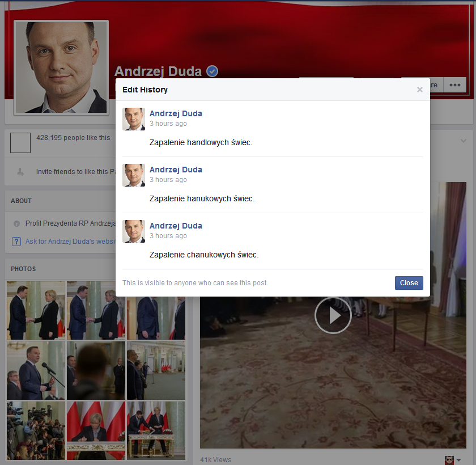Screen dimensions: 476x465
Task: Play the video with the round play button
Action: pyautogui.click(x=333, y=315)
